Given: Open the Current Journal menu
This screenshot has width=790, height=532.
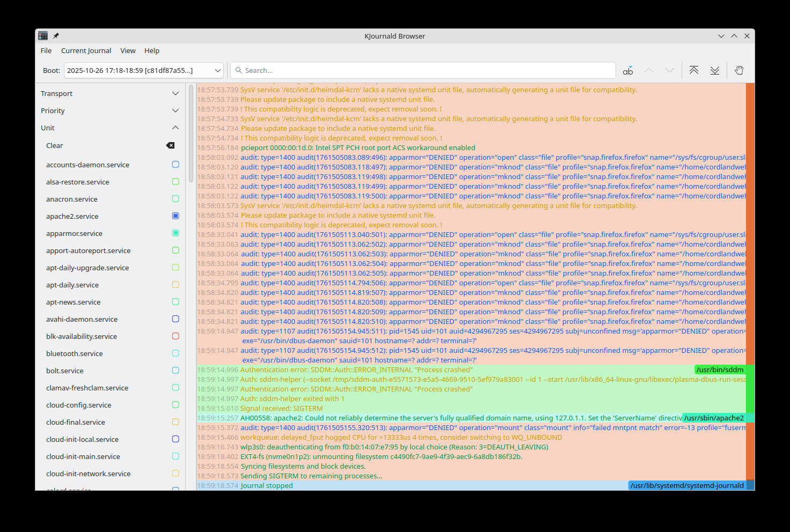Looking at the screenshot, I should tap(86, 51).
